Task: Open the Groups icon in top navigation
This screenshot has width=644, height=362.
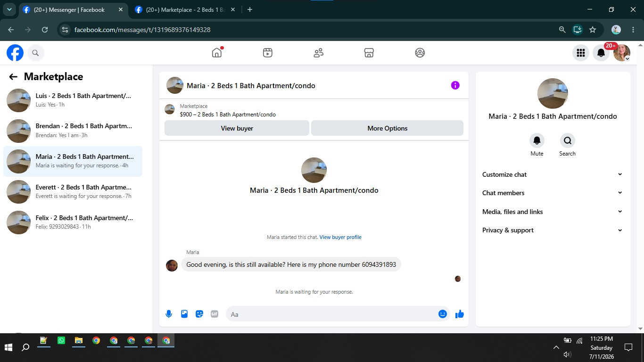Action: click(x=420, y=53)
